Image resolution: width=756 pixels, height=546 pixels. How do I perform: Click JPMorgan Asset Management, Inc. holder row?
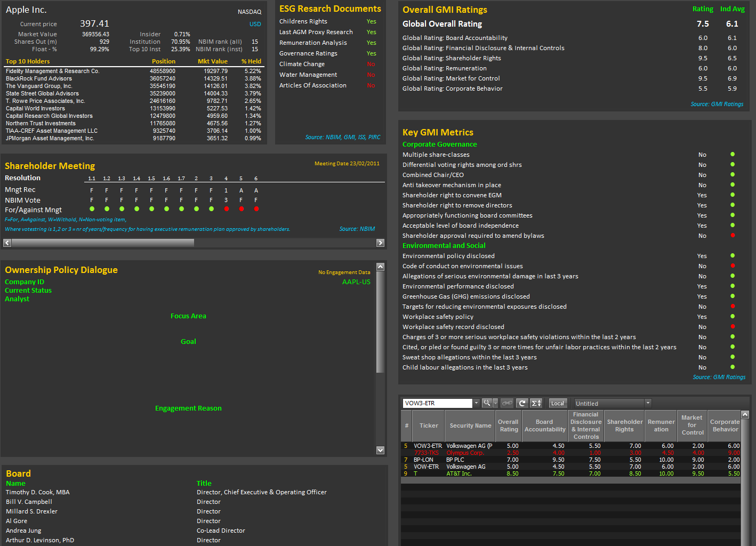[x=134, y=138]
